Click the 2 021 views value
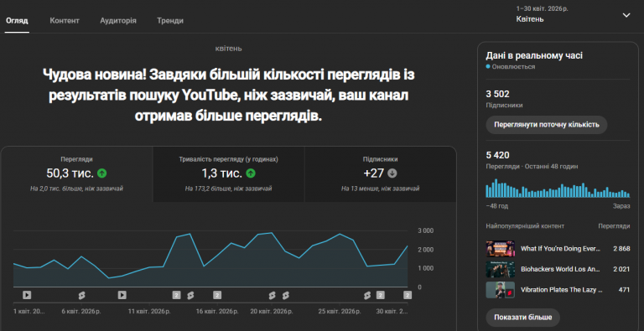The width and height of the screenshot is (644, 331). click(621, 269)
